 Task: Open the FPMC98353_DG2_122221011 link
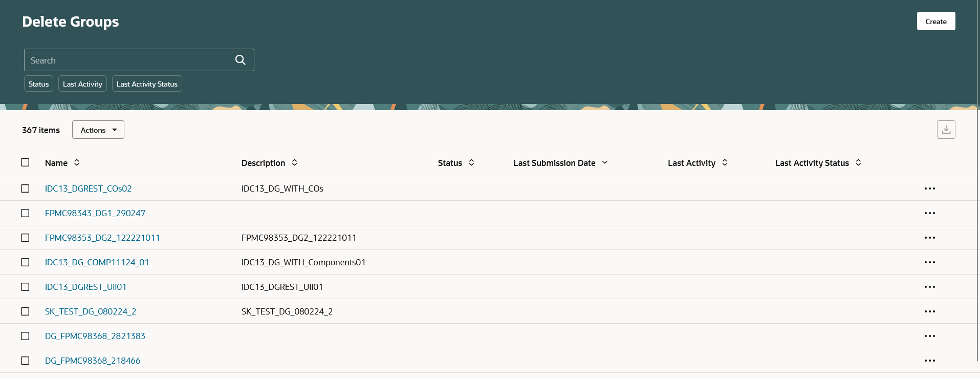pyautogui.click(x=102, y=238)
